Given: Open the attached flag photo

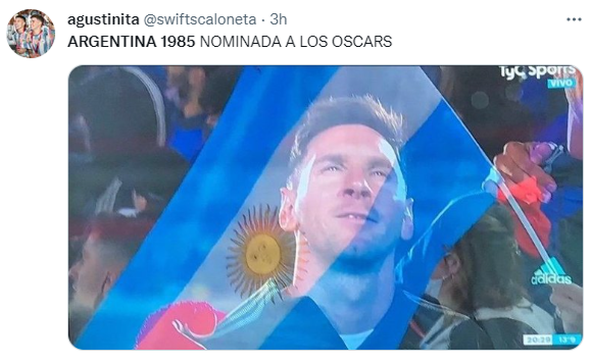Looking at the screenshot, I should click(x=326, y=208).
